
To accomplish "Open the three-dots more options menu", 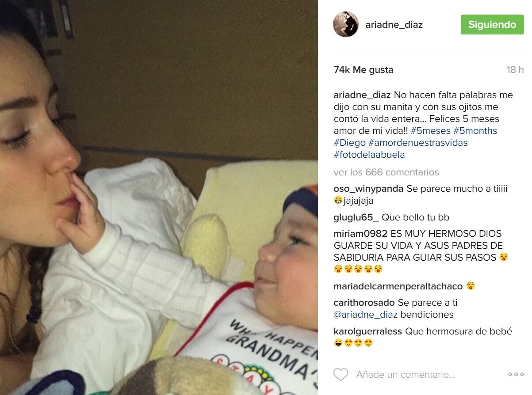I will pyautogui.click(x=516, y=375).
